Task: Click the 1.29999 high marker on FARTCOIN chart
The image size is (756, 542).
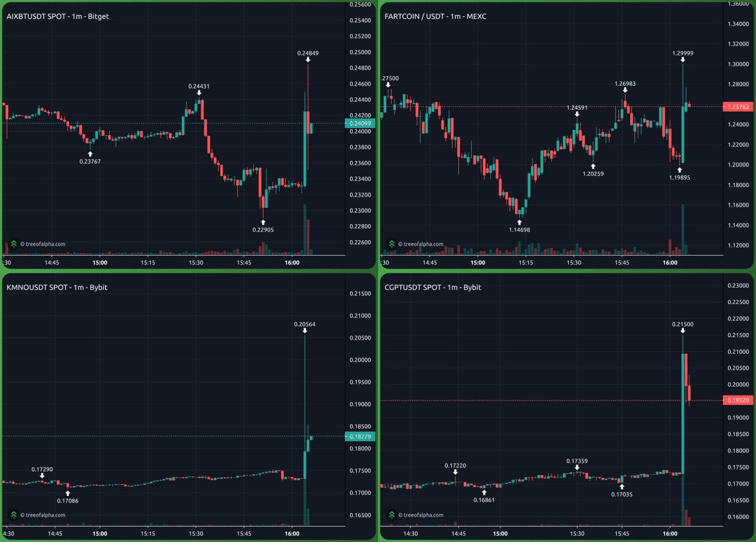Action: point(683,53)
